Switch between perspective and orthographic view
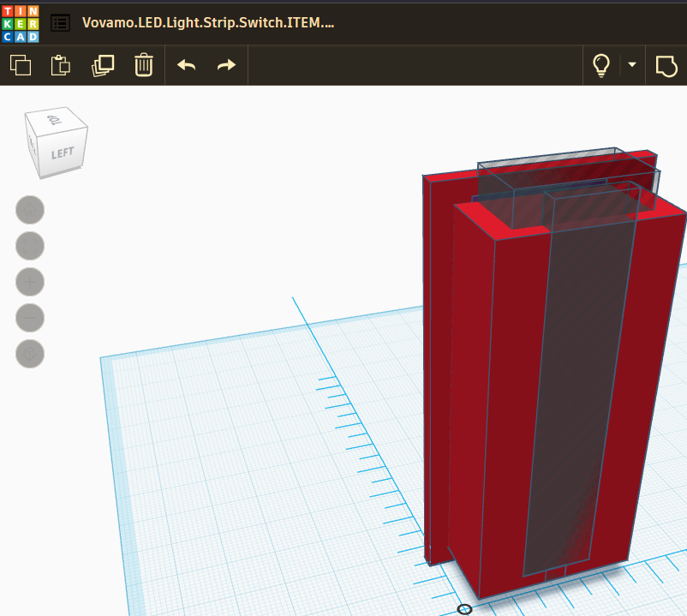 30,354
